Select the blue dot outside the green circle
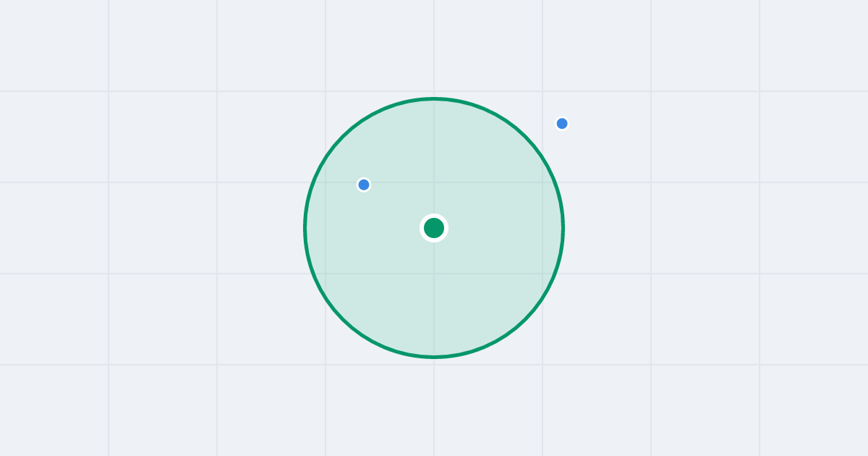 click(x=562, y=124)
